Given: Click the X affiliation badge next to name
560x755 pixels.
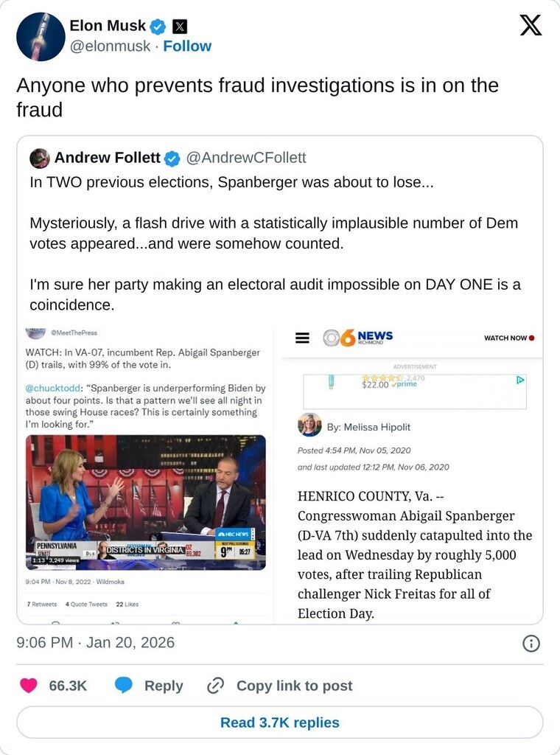Looking at the screenshot, I should point(179,27).
